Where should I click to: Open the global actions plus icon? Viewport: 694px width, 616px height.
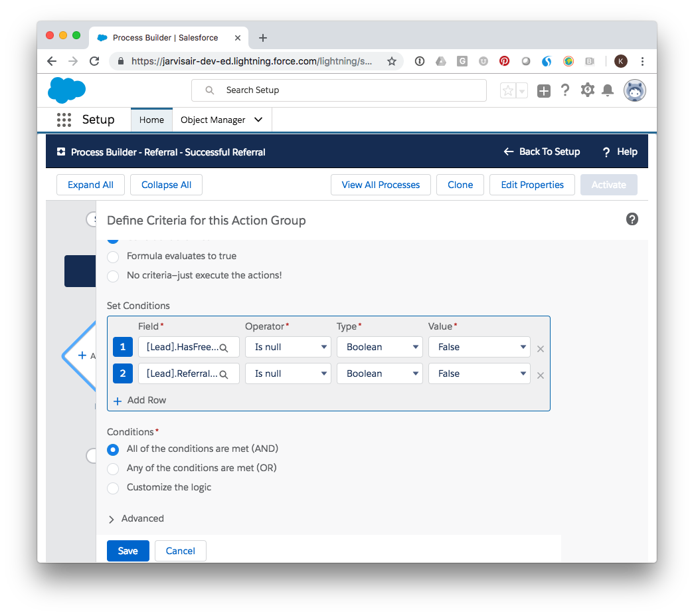point(543,91)
